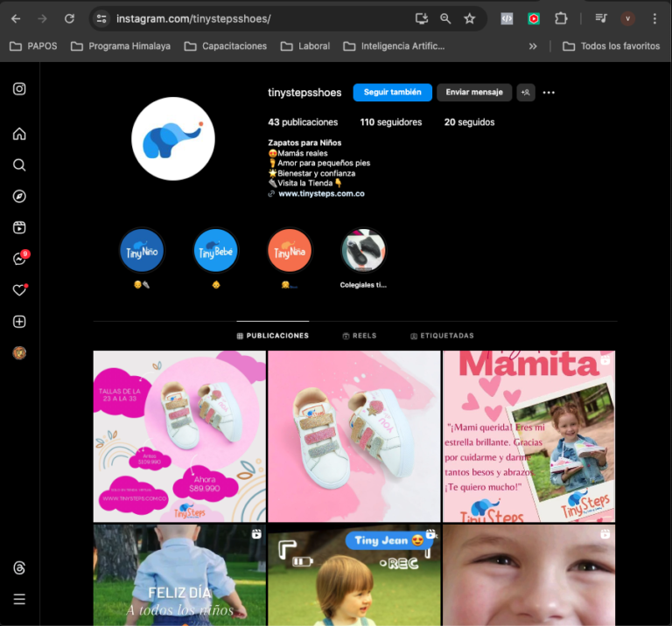The width and height of the screenshot is (672, 626).
Task: Open the Explore compass icon
Action: pyautogui.click(x=19, y=196)
